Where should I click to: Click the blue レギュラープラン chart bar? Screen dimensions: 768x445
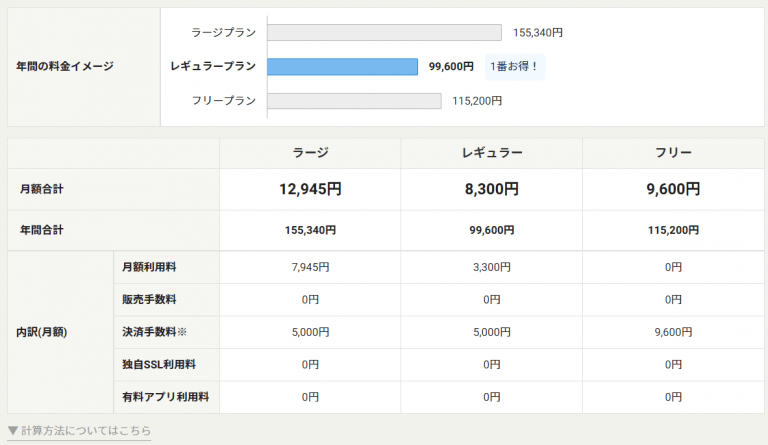click(x=342, y=66)
